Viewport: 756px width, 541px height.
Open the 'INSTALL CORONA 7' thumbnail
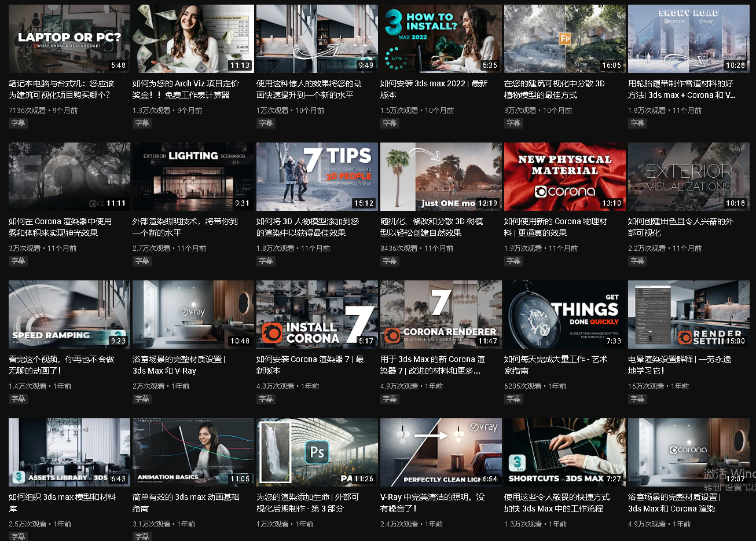click(x=317, y=315)
